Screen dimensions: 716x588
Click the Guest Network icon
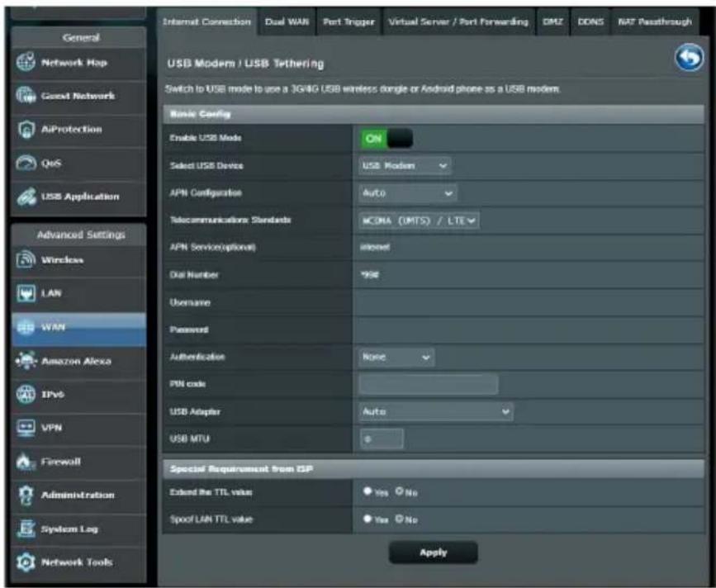[26, 96]
